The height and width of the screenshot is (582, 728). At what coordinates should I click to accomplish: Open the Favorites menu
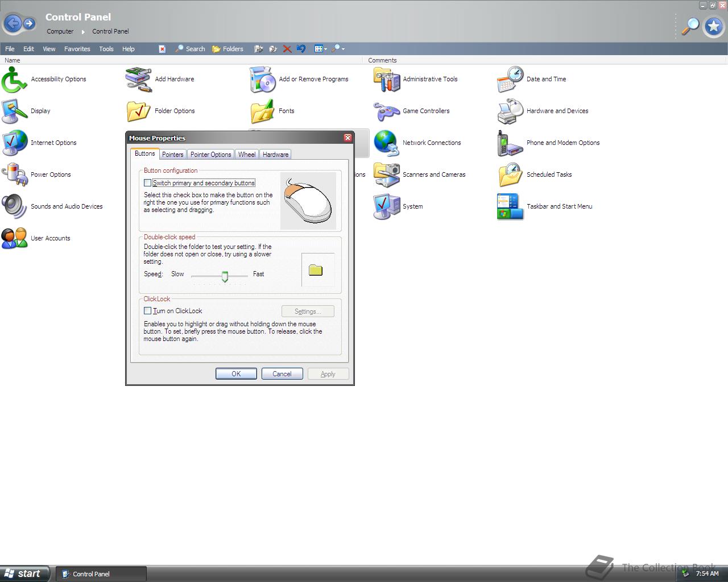click(77, 49)
